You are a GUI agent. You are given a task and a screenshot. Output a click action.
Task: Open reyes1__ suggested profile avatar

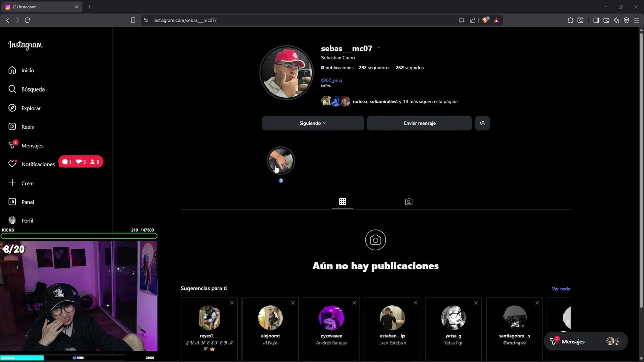[x=209, y=318]
